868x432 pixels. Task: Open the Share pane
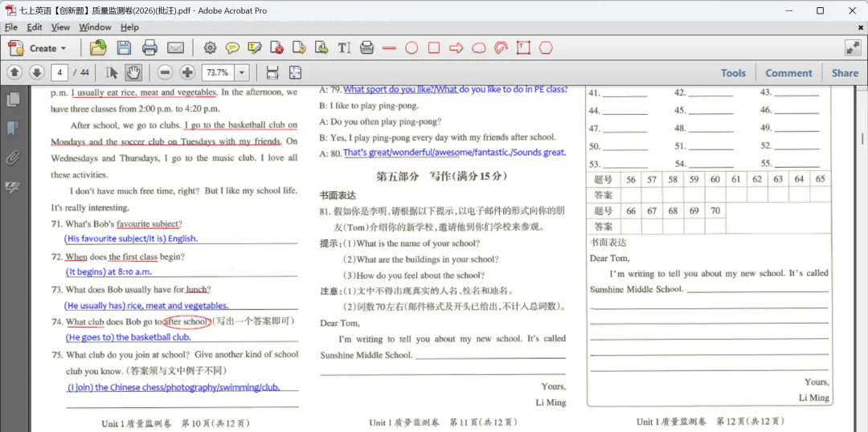845,73
